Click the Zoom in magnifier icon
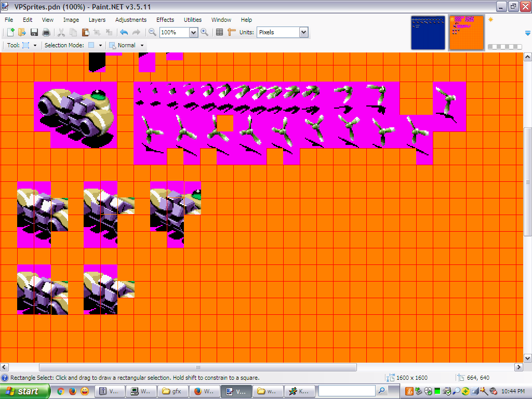 click(x=204, y=32)
